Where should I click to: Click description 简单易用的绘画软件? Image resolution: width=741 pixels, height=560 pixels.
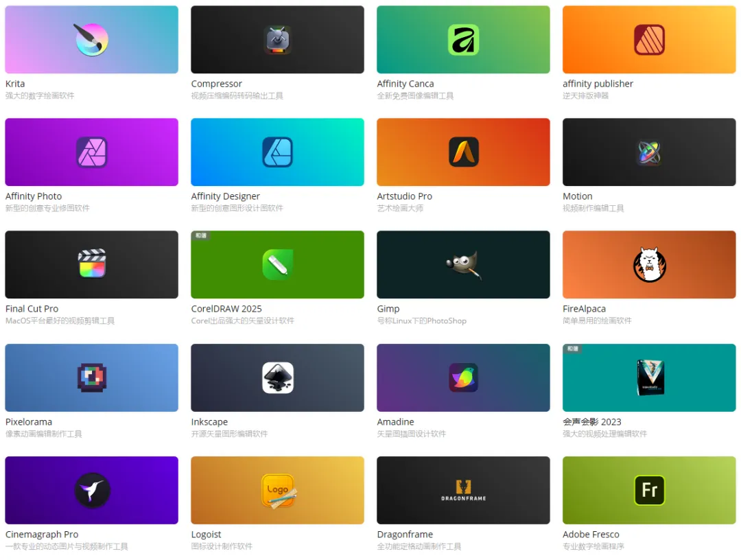coord(597,320)
